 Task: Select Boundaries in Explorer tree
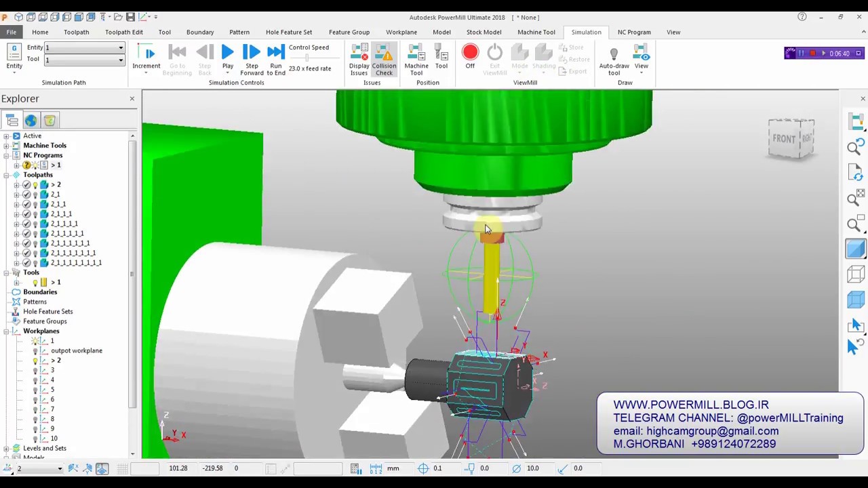tap(40, 292)
